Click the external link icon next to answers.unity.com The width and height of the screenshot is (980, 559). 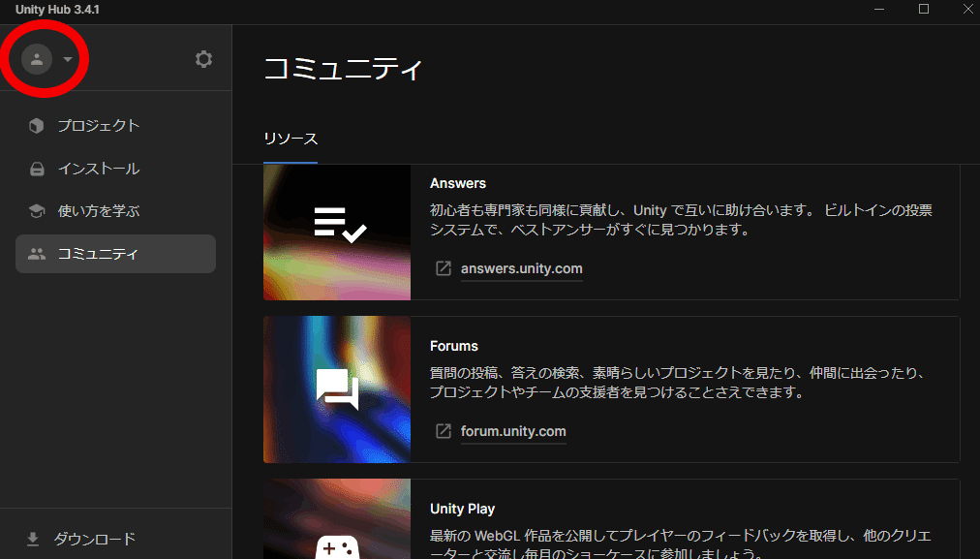(x=444, y=269)
